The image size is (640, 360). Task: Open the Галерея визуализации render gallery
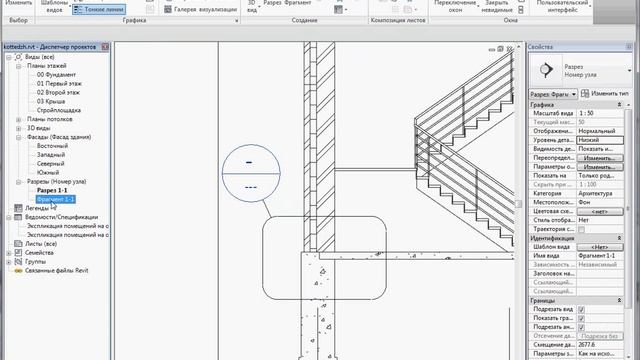200,9
